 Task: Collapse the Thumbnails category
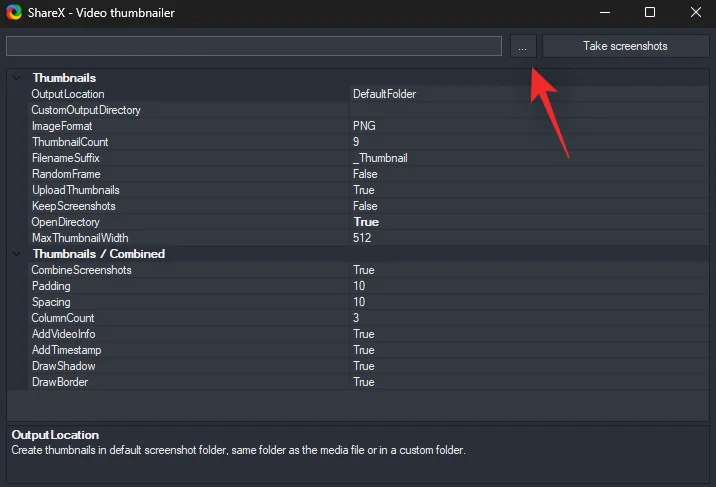click(17, 78)
